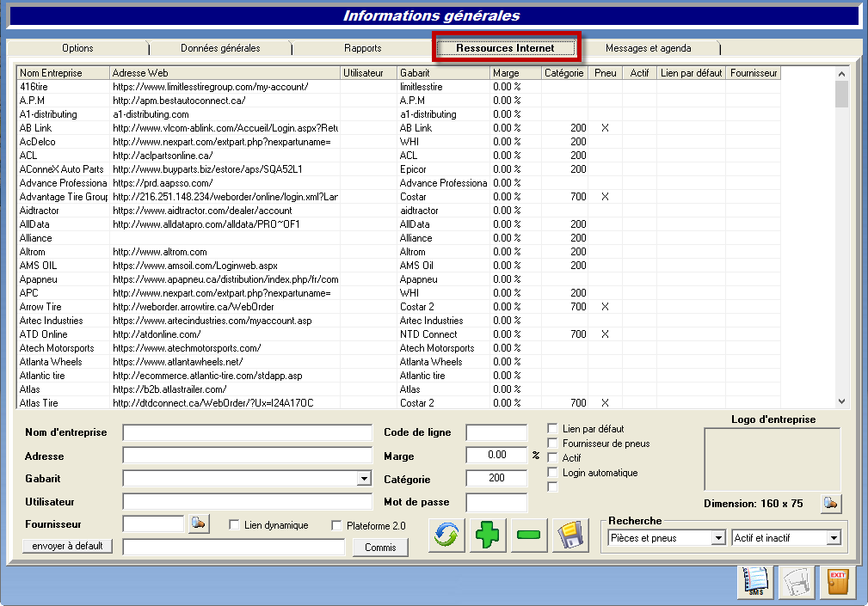Click the Catégorie column header
The width and height of the screenshot is (868, 606).
[x=564, y=73]
